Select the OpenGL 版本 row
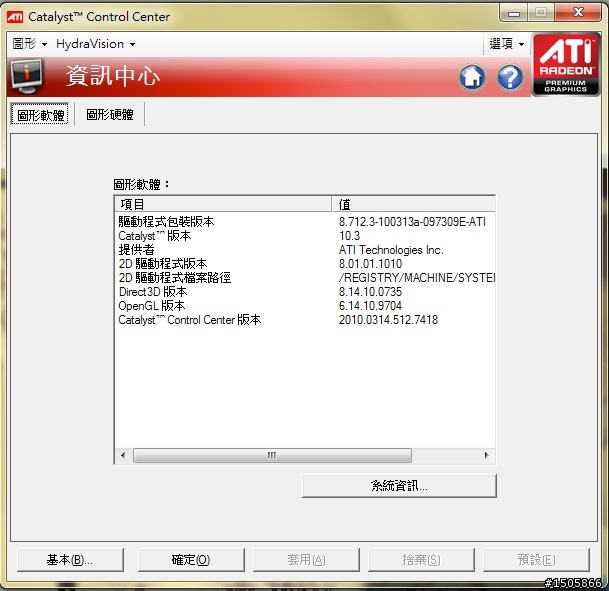This screenshot has height=591, width=609. click(305, 306)
